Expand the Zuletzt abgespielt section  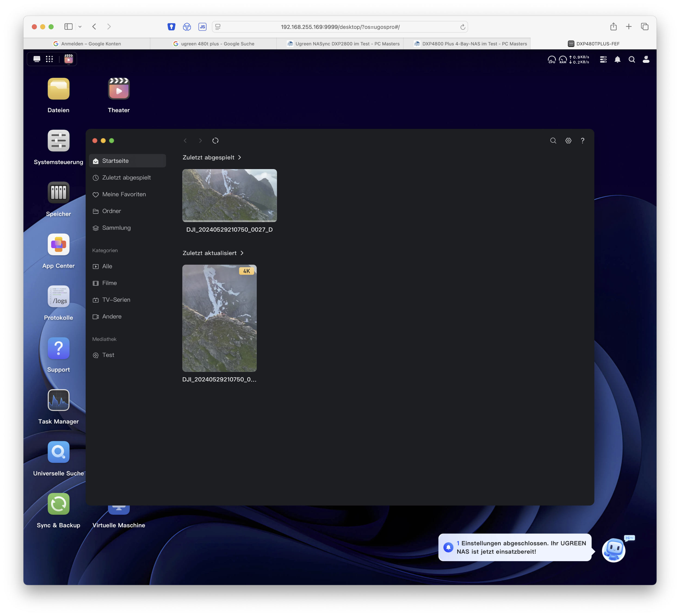click(212, 157)
